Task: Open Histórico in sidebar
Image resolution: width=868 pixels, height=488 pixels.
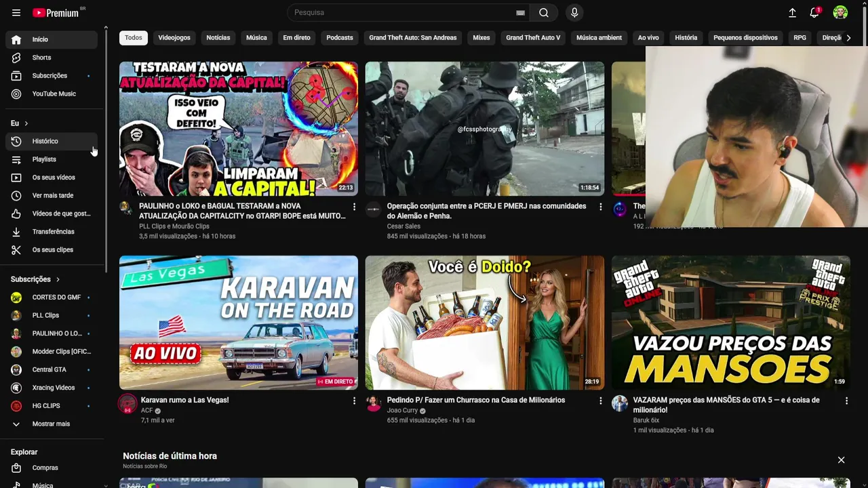Action: pyautogui.click(x=52, y=141)
